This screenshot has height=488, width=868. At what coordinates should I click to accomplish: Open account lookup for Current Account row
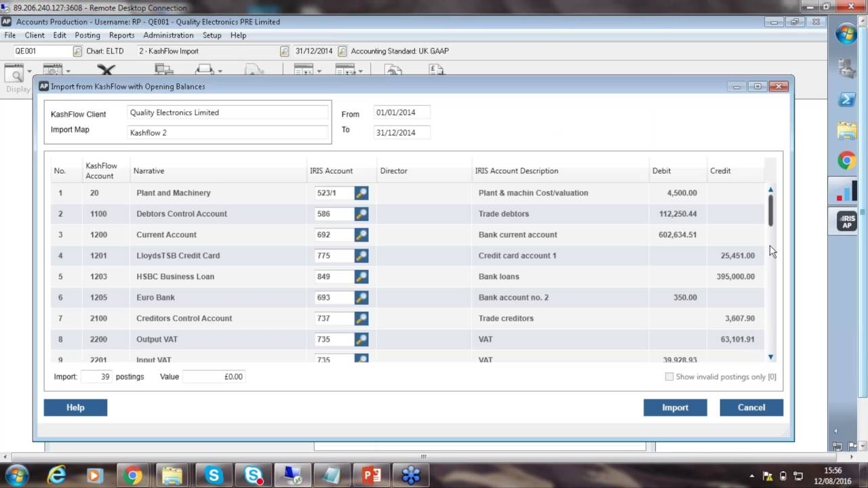pyautogui.click(x=361, y=235)
